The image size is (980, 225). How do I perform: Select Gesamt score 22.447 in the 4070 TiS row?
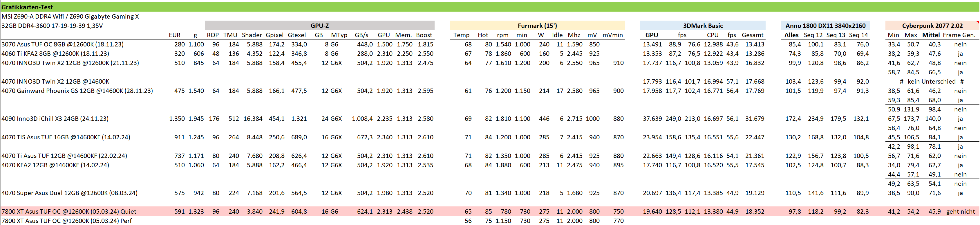click(754, 137)
